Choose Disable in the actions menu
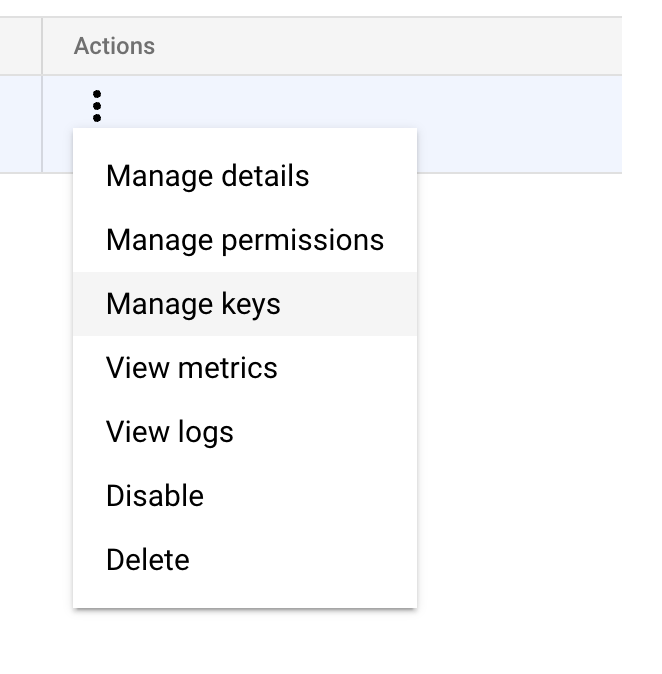Image resolution: width=662 pixels, height=674 pixels. [154, 496]
